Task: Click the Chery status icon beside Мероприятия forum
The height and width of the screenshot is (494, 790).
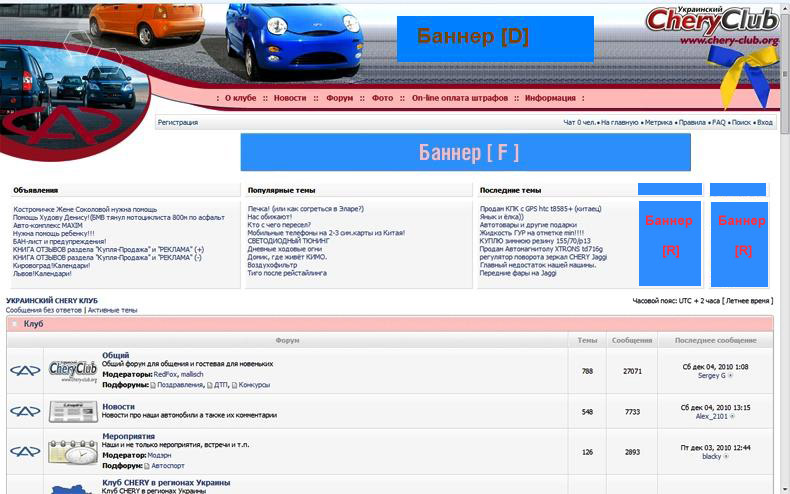Action: pyautogui.click(x=24, y=452)
